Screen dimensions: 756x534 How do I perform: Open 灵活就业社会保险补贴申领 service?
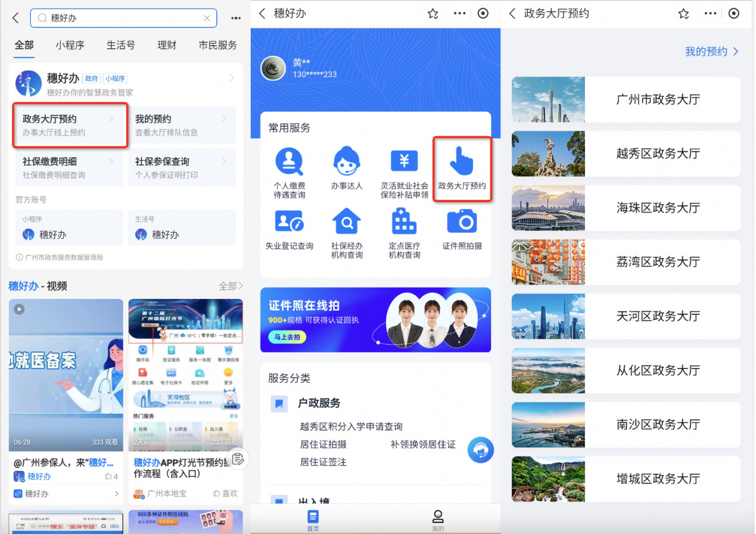(x=405, y=173)
